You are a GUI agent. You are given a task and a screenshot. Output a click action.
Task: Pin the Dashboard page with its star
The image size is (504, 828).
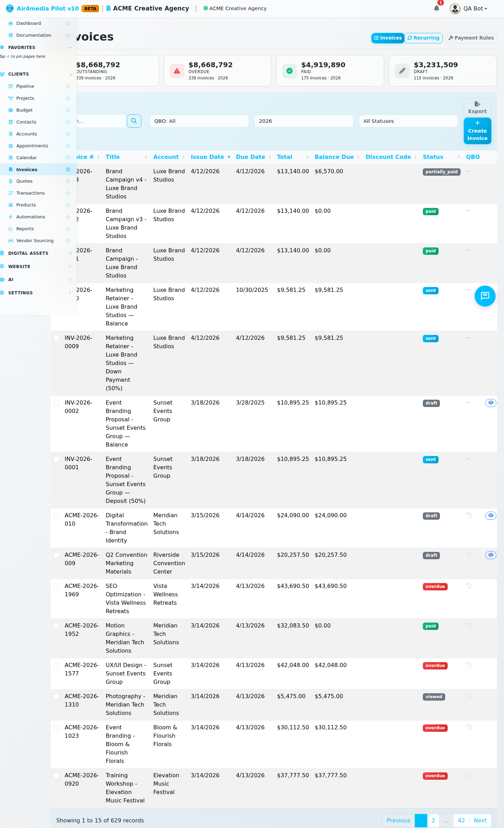click(x=68, y=23)
